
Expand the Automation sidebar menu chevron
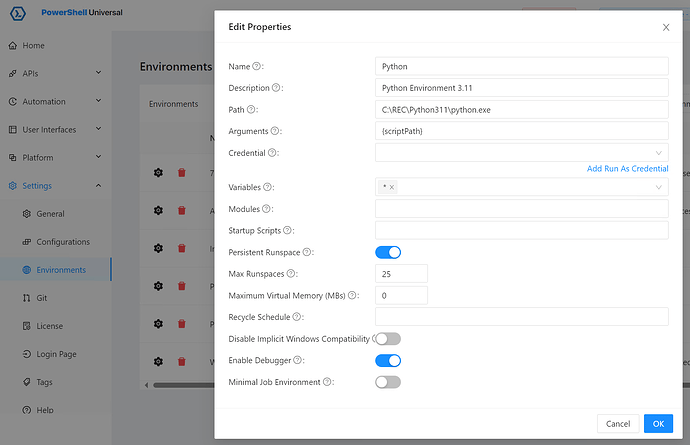[x=99, y=101]
